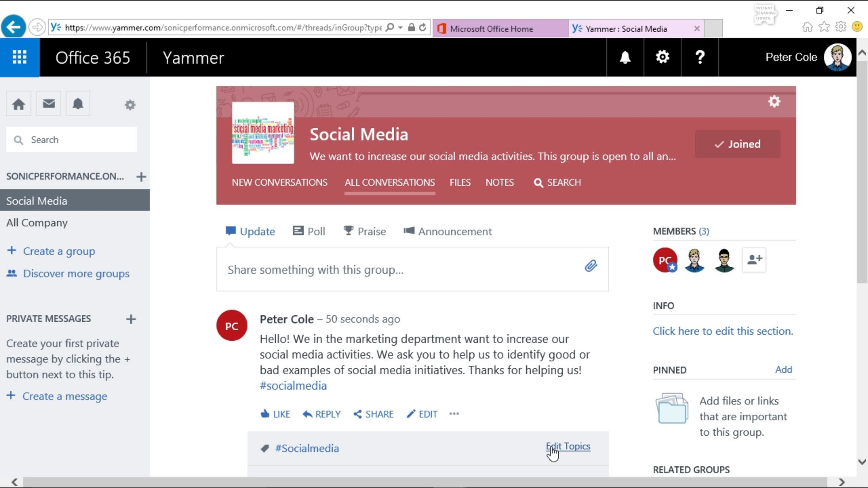Like Peter Cole's post
The height and width of the screenshot is (488, 868).
[x=275, y=413]
